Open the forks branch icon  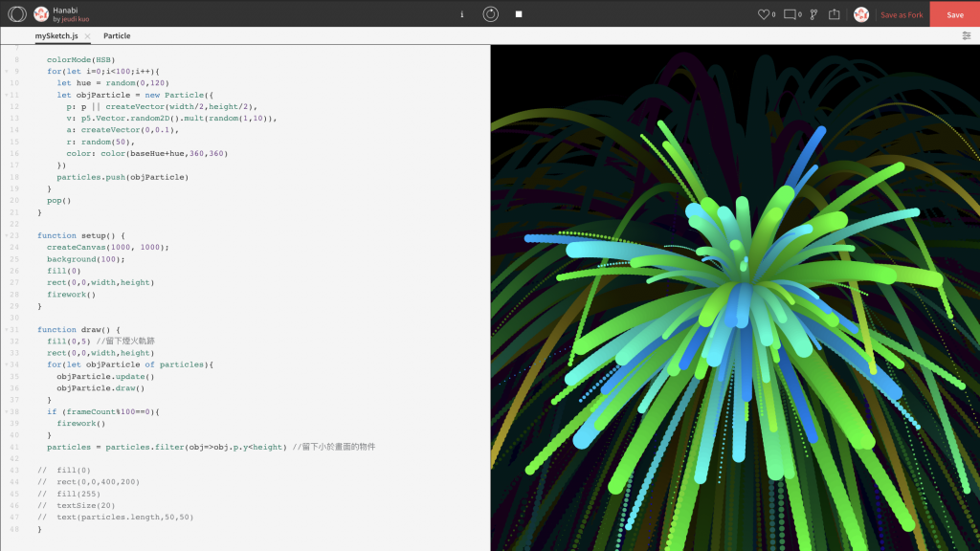pos(813,14)
